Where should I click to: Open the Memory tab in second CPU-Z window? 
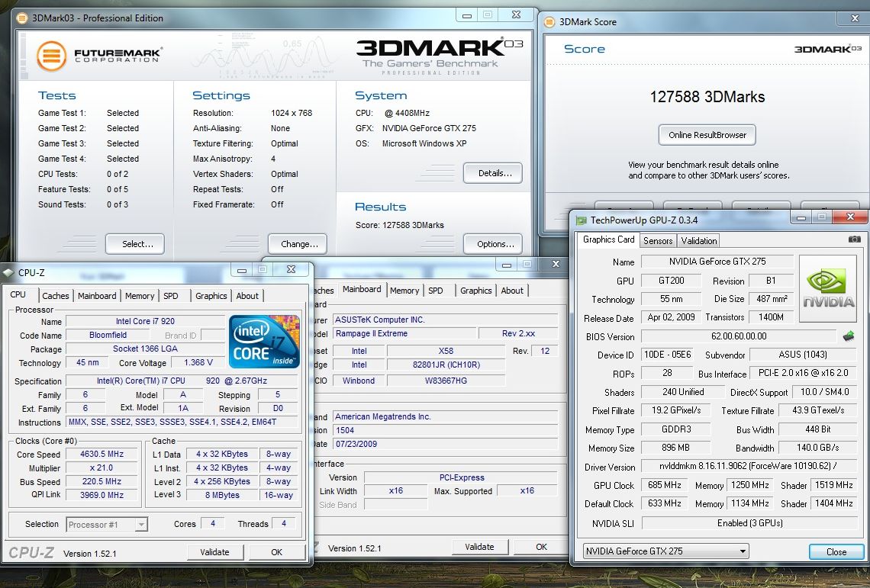[404, 290]
